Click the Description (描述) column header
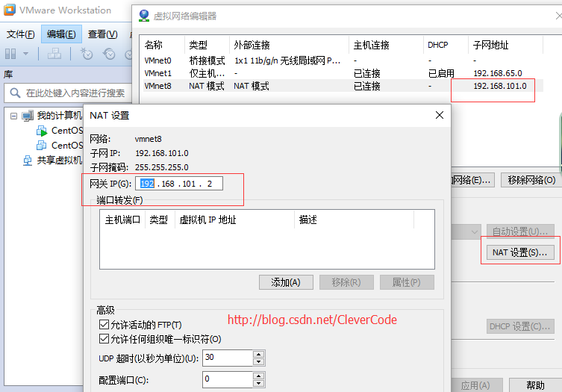Screen dimensions: 562x392 [354, 220]
